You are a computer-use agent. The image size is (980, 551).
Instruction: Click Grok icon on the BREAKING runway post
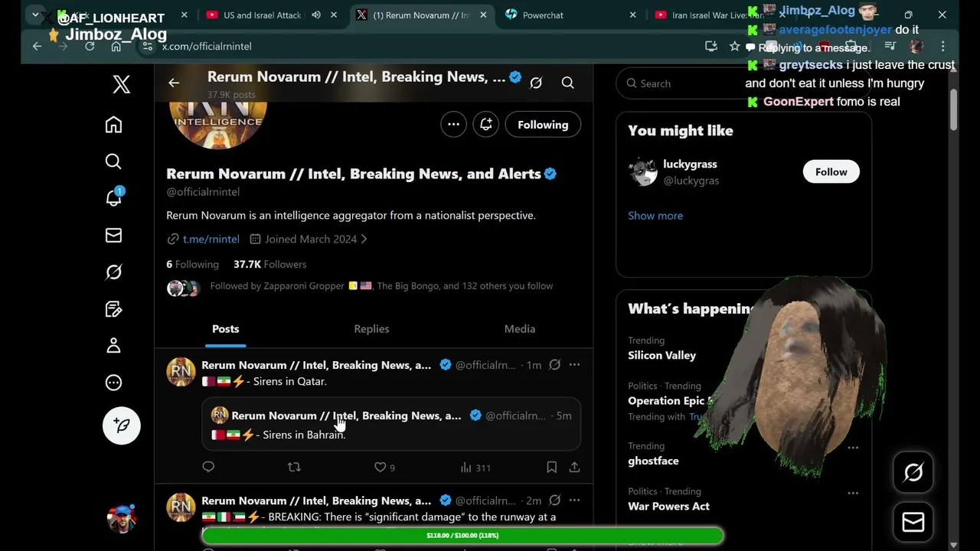tap(555, 500)
